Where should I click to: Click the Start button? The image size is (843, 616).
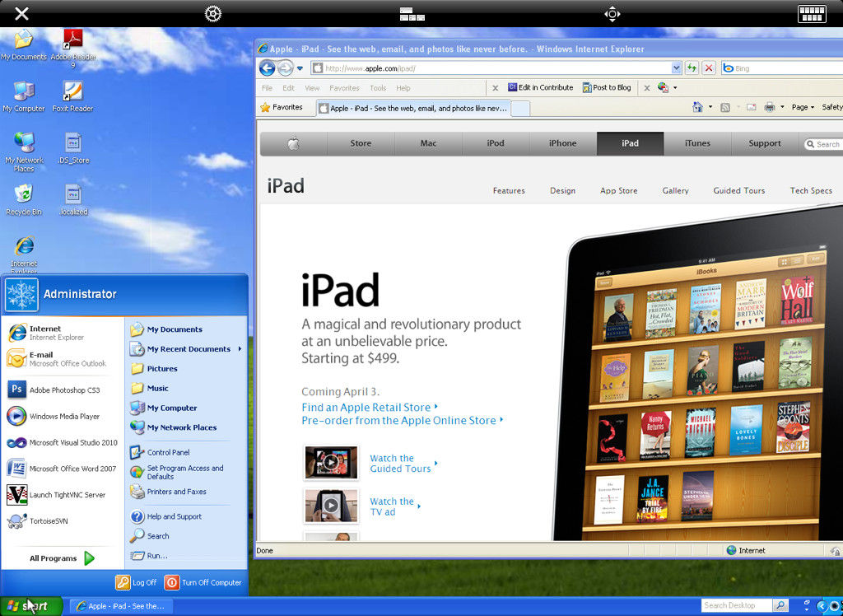coord(31,606)
